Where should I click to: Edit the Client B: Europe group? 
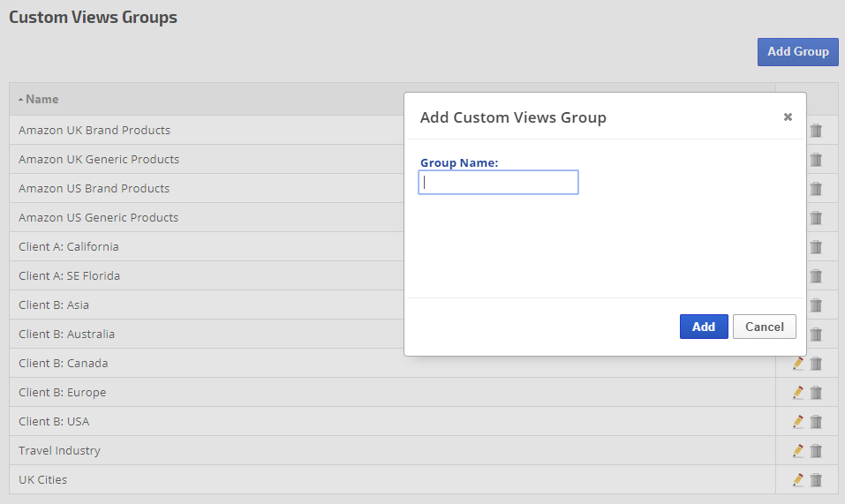click(x=798, y=392)
